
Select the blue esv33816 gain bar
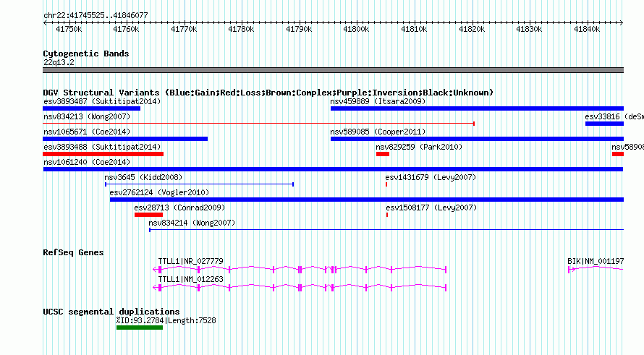(x=605, y=124)
